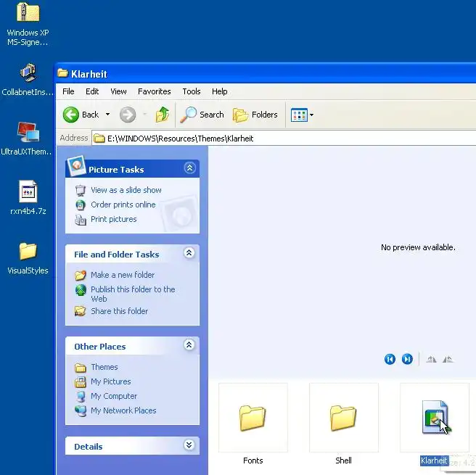
Task: Go up one folder level
Action: point(163,115)
